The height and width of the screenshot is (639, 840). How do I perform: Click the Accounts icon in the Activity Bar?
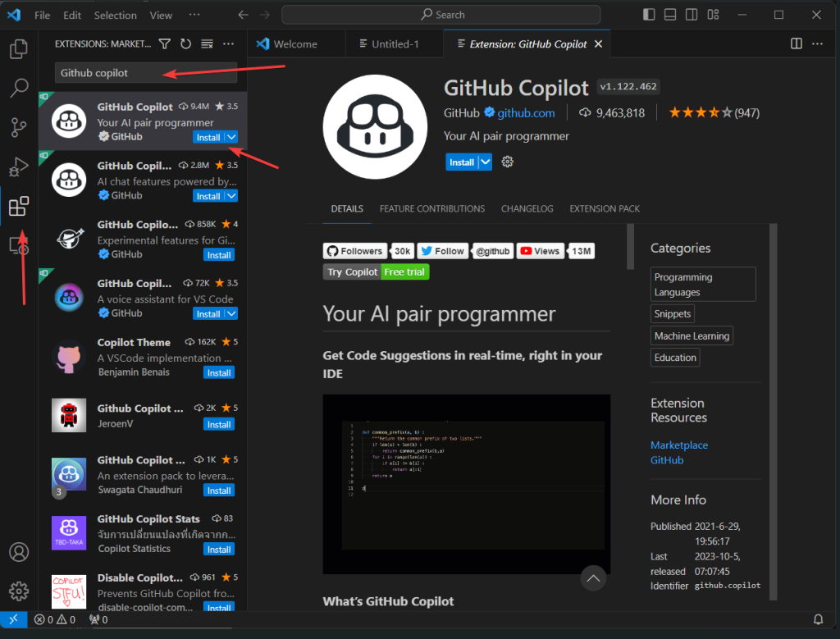18,552
